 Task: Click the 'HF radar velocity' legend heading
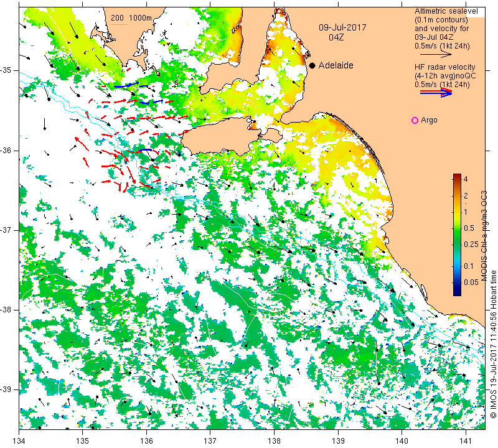[444, 67]
